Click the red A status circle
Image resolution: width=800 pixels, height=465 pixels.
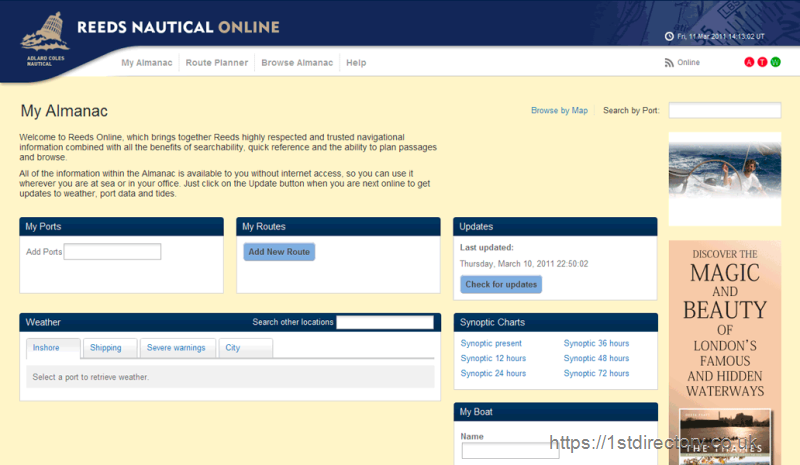[x=749, y=62]
